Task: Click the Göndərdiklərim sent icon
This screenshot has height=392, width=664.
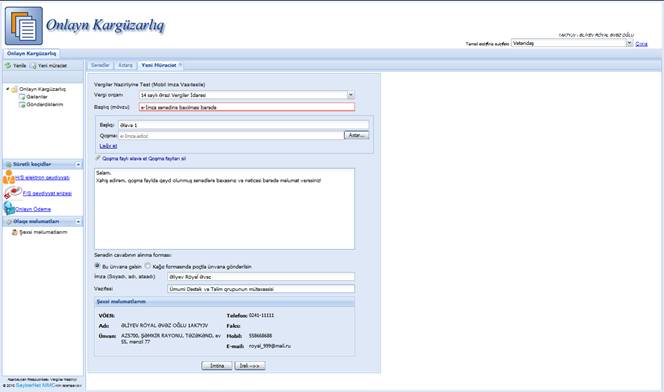Action: tap(22, 105)
